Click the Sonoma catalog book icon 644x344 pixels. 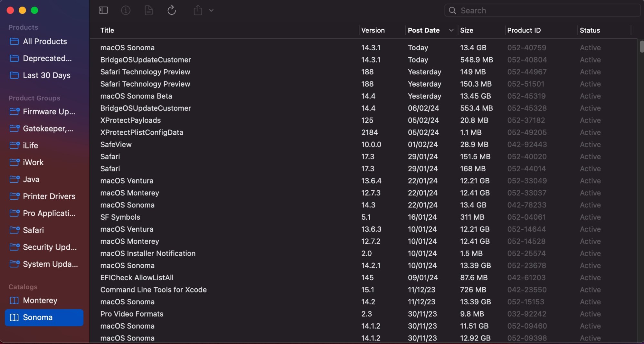(14, 317)
